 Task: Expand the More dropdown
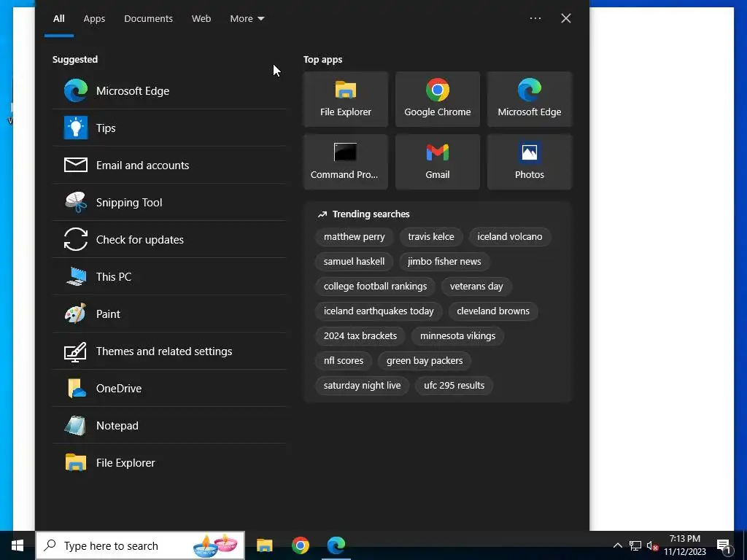click(247, 18)
